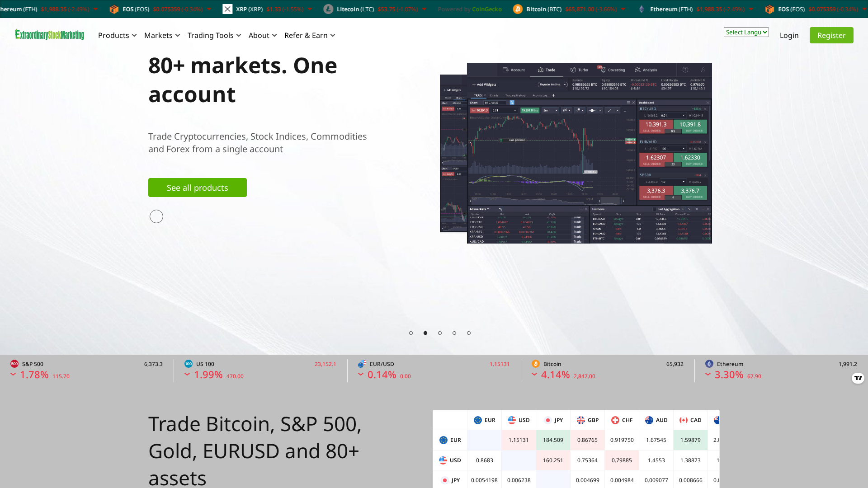This screenshot has width=868, height=488.
Task: Select the fourth carousel navigation dot
Action: [x=454, y=333]
